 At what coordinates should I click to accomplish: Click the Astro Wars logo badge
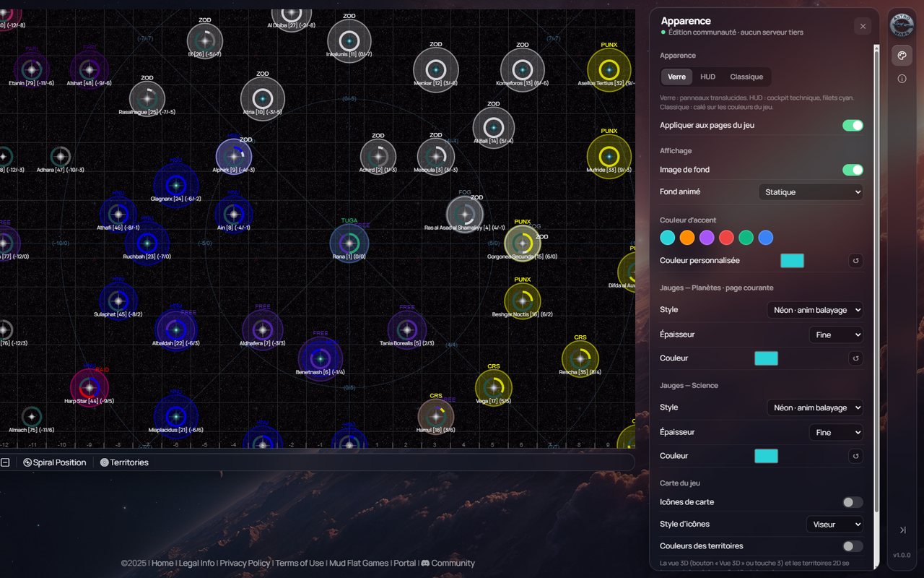[902, 25]
